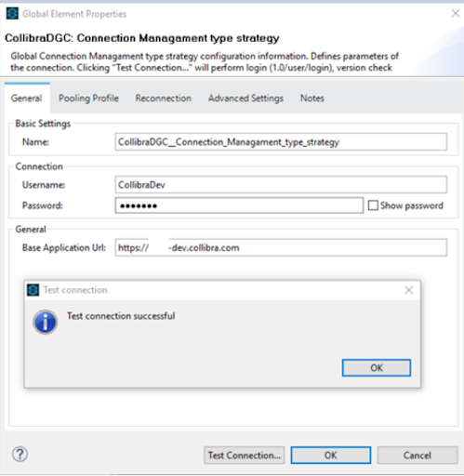Screen dimensions: 464x476
Task: Click the Username field containing CollibraDev
Action: pos(281,185)
